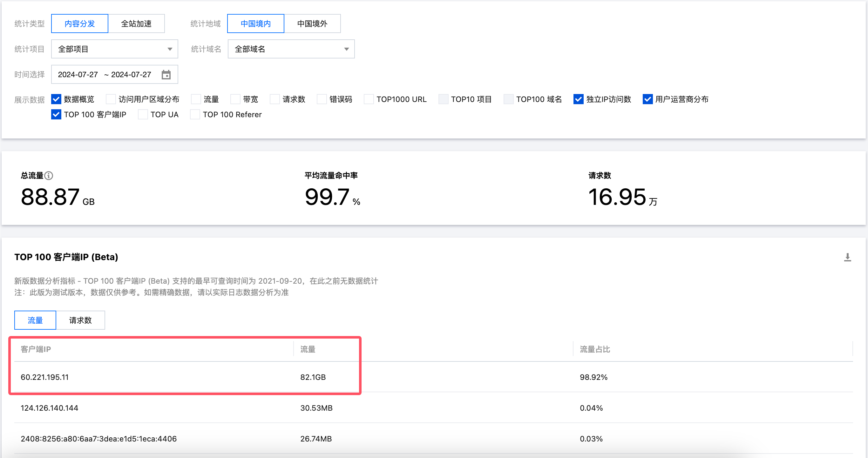This screenshot has width=868, height=458.
Task: Switch to the 全站加速 statistic type
Action: pyautogui.click(x=136, y=24)
